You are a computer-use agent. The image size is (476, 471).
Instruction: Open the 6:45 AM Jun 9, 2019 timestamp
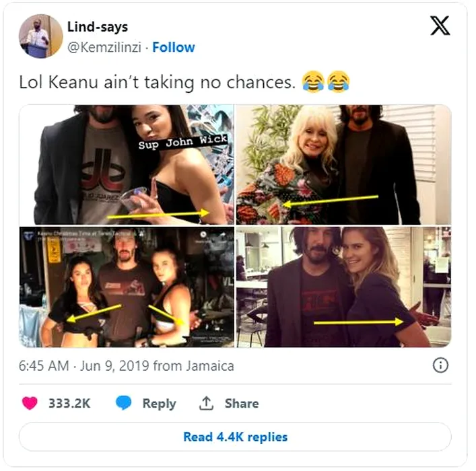coord(126,366)
